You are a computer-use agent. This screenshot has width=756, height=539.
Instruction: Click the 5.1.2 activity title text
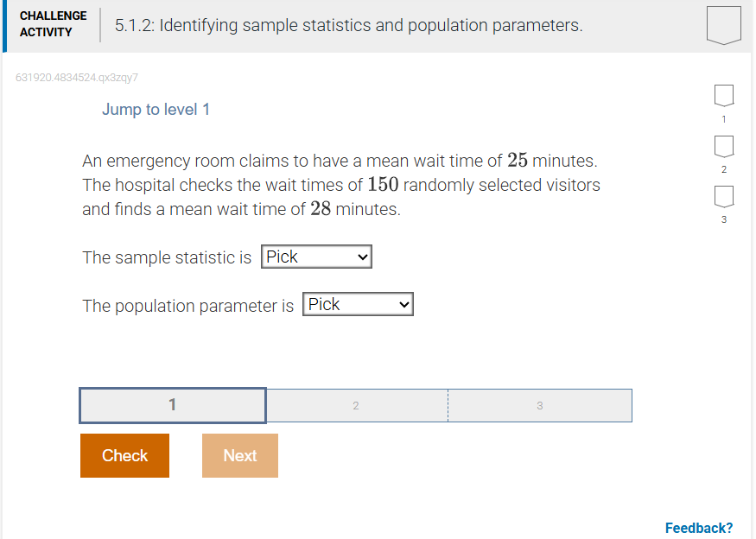tap(348, 26)
